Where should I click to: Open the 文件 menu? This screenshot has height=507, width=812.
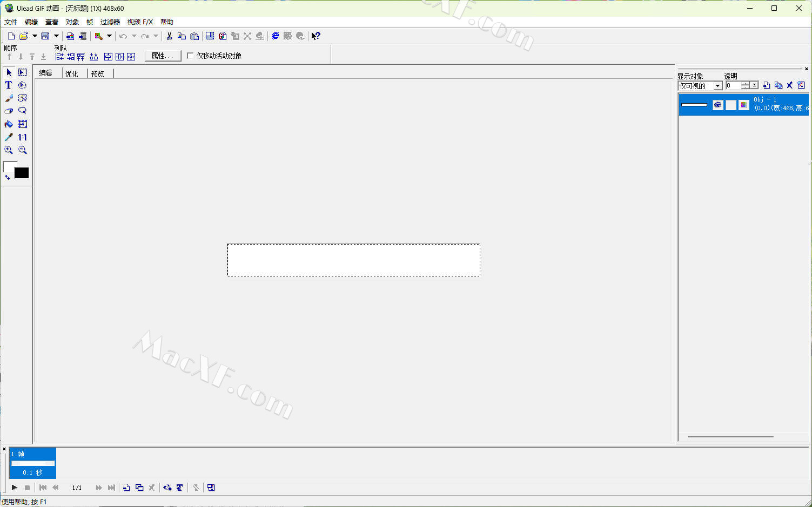(x=11, y=22)
